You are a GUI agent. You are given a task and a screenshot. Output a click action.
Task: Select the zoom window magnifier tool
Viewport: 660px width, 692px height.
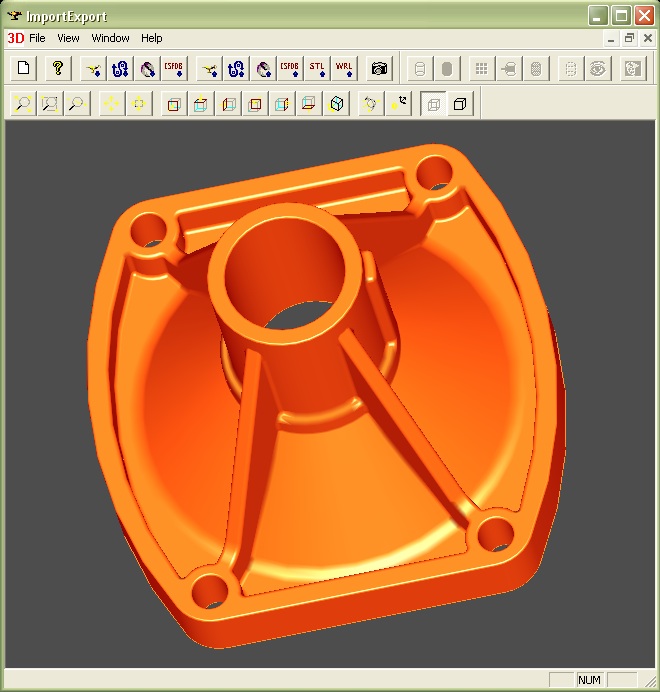pos(23,104)
